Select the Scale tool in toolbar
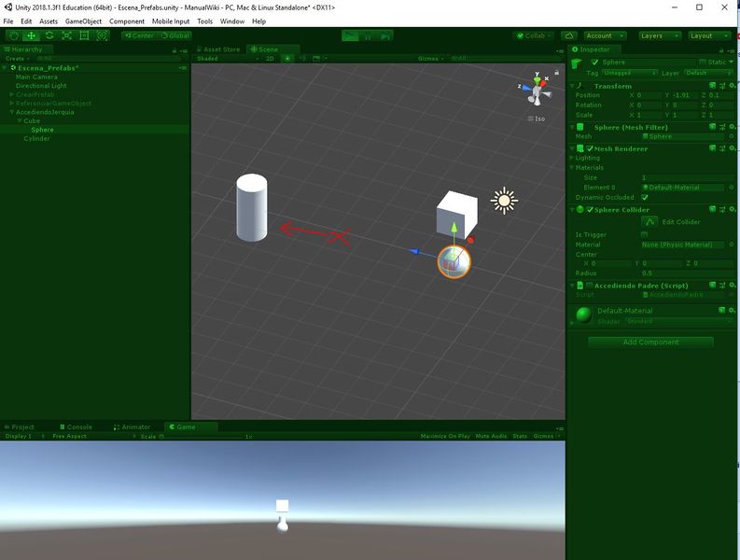This screenshot has width=740, height=560. 66,35
